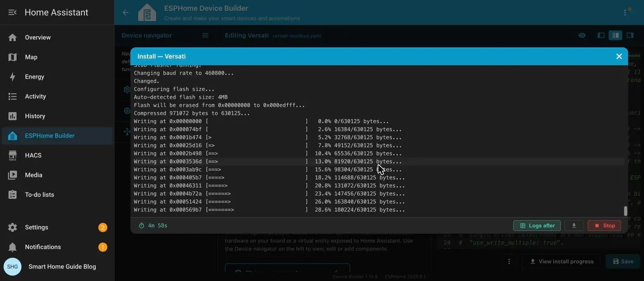The height and width of the screenshot is (281, 644).
Task: Click the Notifications bell icon
Action: [x=13, y=247]
